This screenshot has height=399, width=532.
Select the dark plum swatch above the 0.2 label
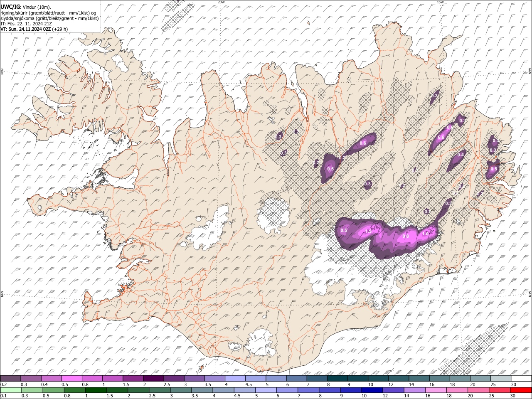10,379
